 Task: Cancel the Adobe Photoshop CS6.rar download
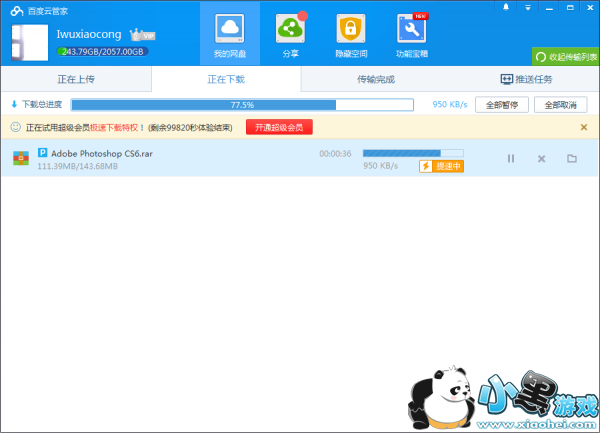[541, 158]
